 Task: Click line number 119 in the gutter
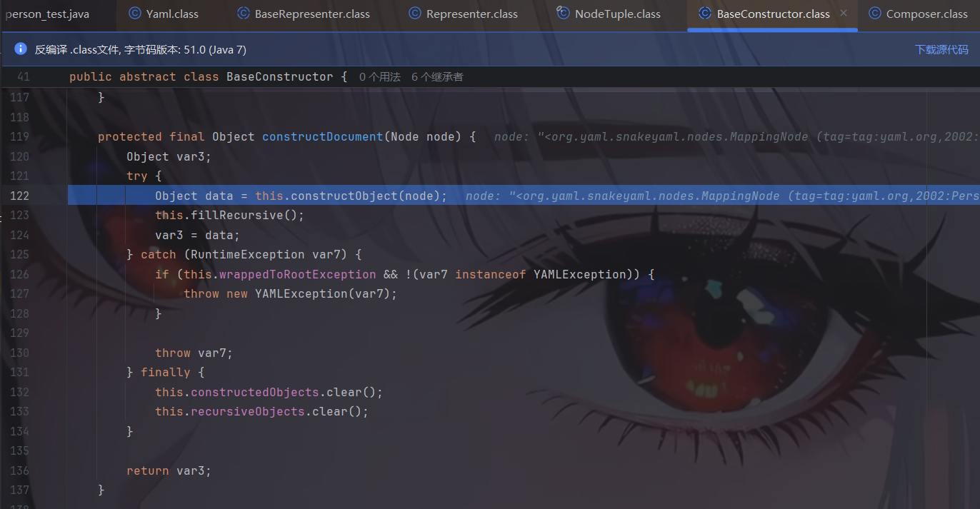click(20, 136)
